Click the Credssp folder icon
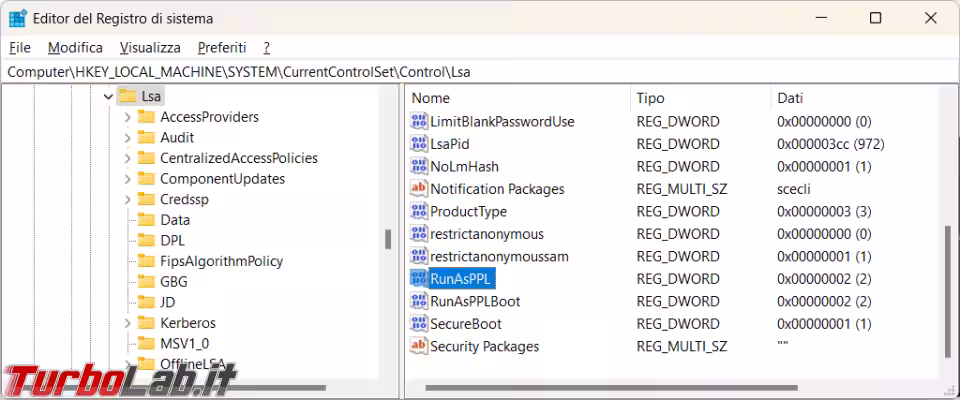960x400 pixels. (x=146, y=199)
